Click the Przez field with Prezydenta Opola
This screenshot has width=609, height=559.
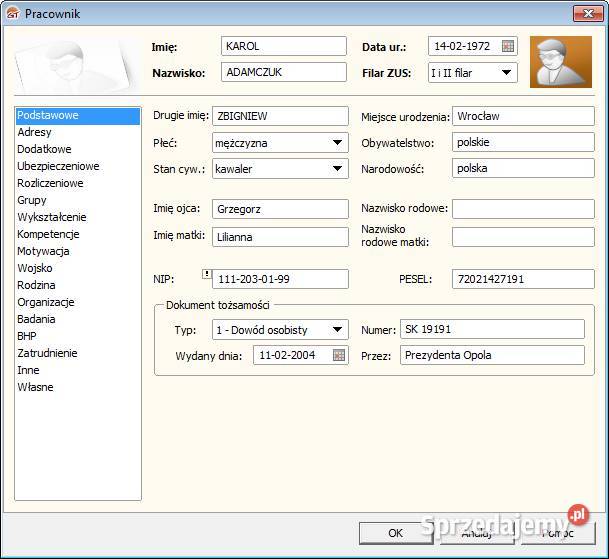(x=492, y=355)
